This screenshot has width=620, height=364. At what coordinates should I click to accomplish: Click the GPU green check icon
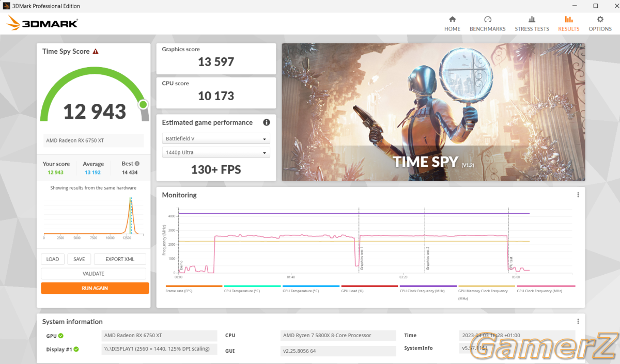click(61, 336)
